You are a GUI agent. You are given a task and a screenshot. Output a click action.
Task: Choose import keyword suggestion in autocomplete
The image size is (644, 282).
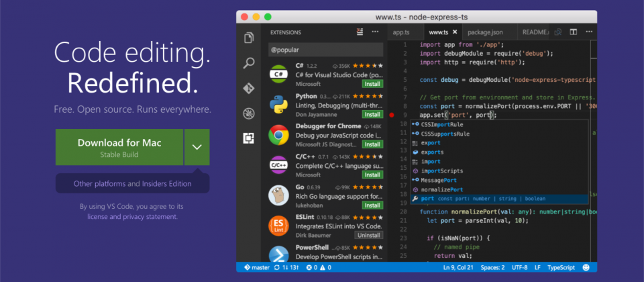(x=499, y=162)
